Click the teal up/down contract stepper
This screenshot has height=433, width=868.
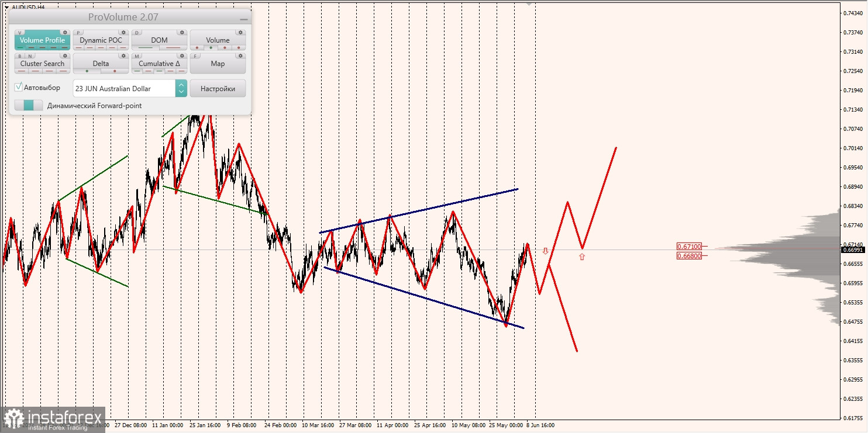click(x=181, y=88)
